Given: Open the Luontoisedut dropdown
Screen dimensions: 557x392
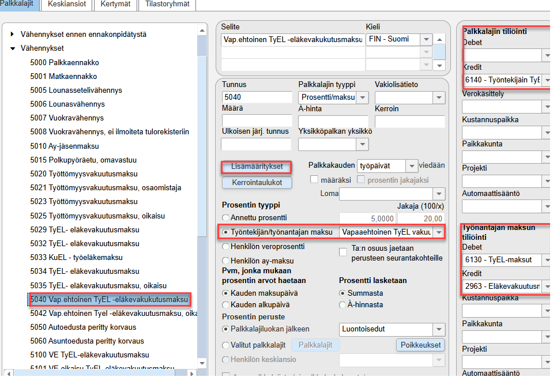Looking at the screenshot, I should point(439,330).
